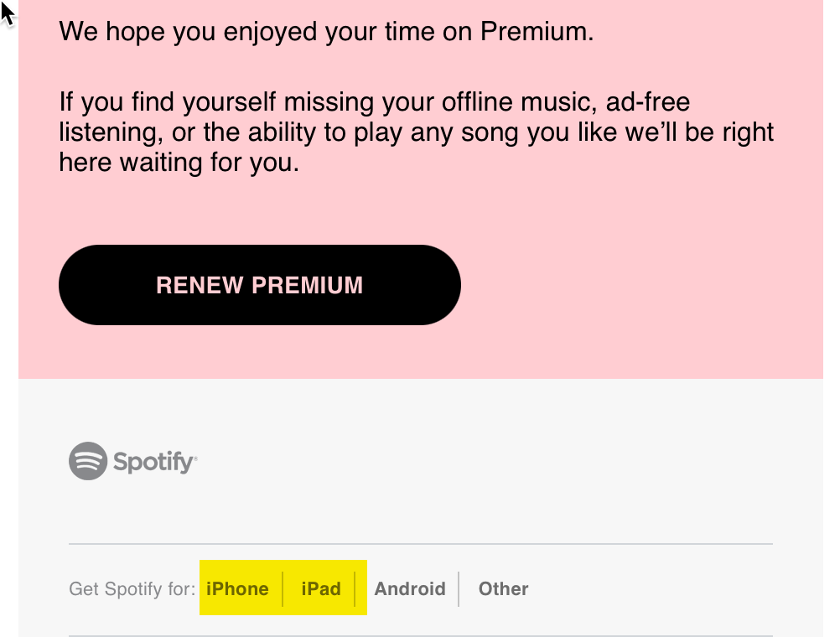This screenshot has height=637, width=840.
Task: Click the divider line right of iPad
Action: point(355,588)
